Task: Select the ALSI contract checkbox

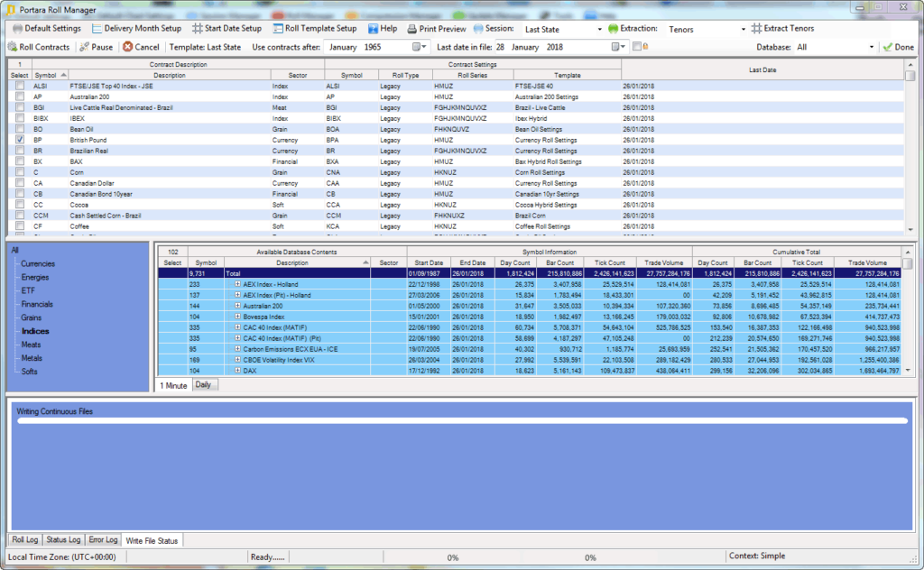Action: click(20, 86)
